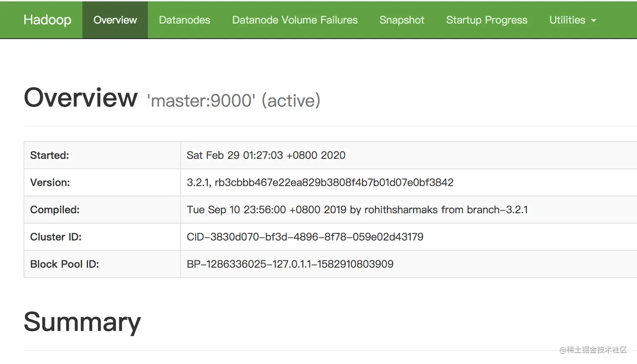
Task: Switch to the Snapshot tab
Action: 402,20
